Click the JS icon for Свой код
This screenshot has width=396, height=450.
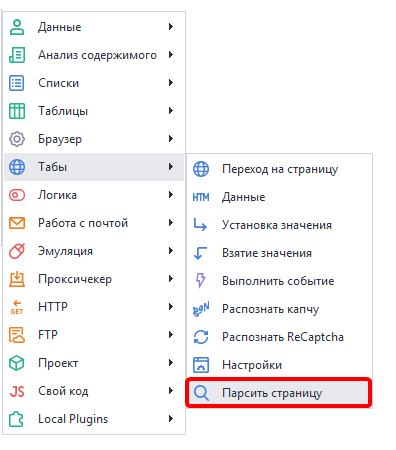(17, 391)
